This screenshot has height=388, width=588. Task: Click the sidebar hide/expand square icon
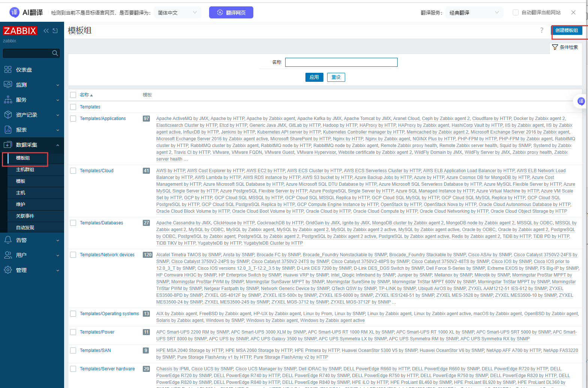tap(55, 31)
